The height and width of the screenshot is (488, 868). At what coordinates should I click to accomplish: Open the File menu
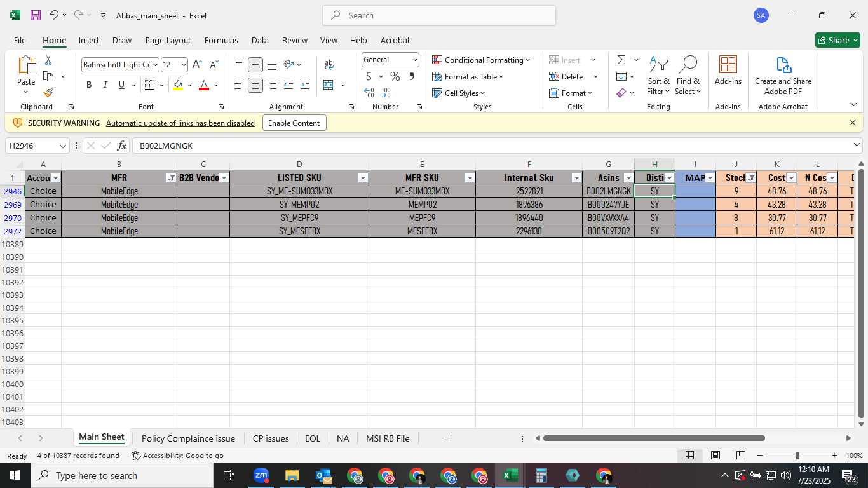pos(20,40)
